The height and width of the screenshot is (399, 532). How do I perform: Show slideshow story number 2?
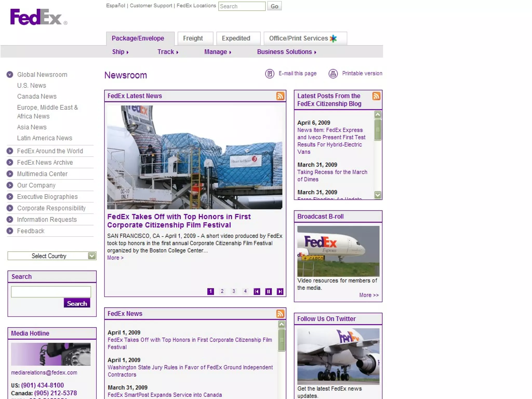point(222,291)
